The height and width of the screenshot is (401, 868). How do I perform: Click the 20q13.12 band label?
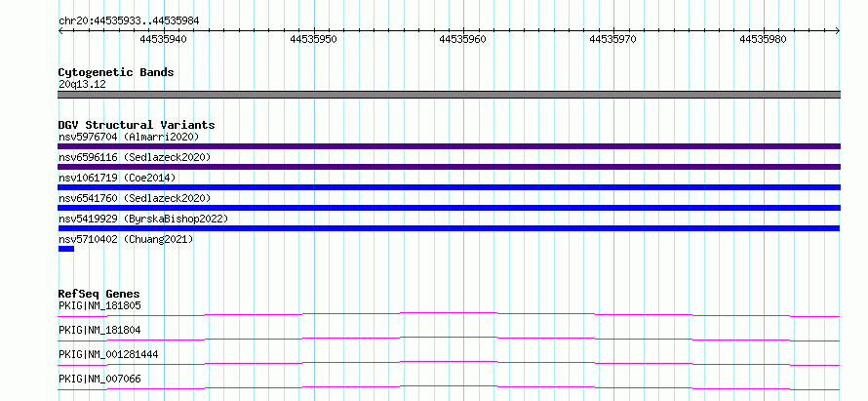click(x=82, y=85)
